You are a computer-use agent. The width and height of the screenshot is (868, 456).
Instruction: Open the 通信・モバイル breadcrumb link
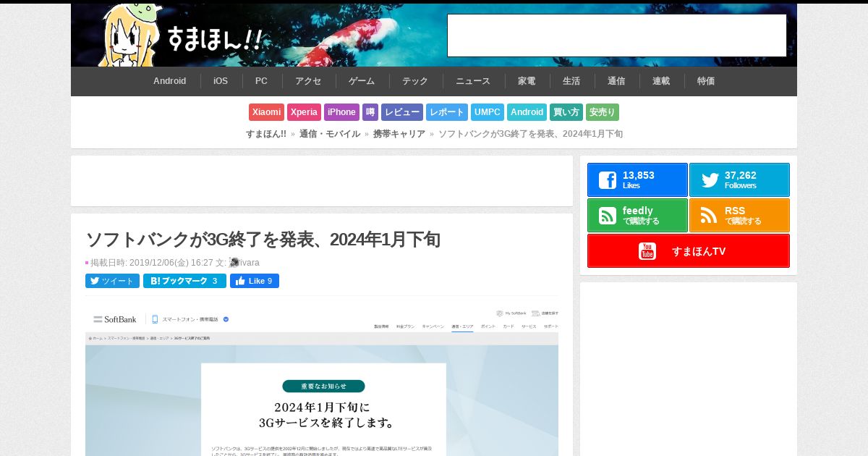(x=330, y=134)
